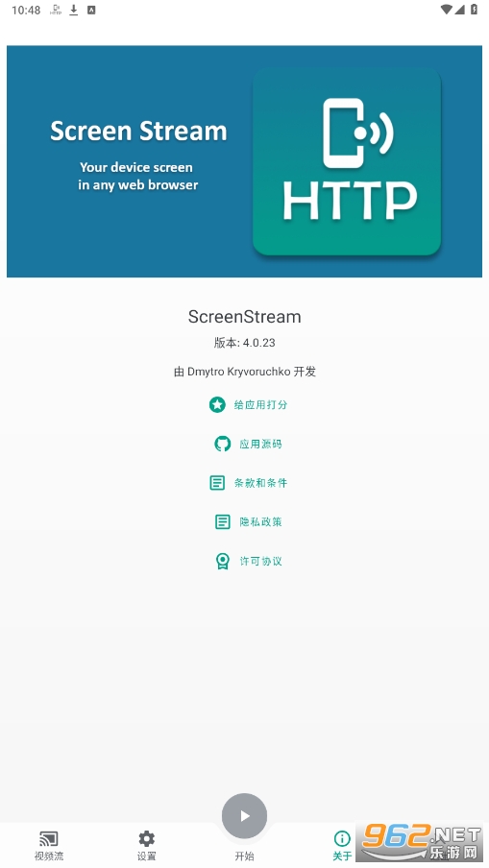Tap the ribbon badge icon beside 许可协议
489x868 pixels.
(x=223, y=561)
